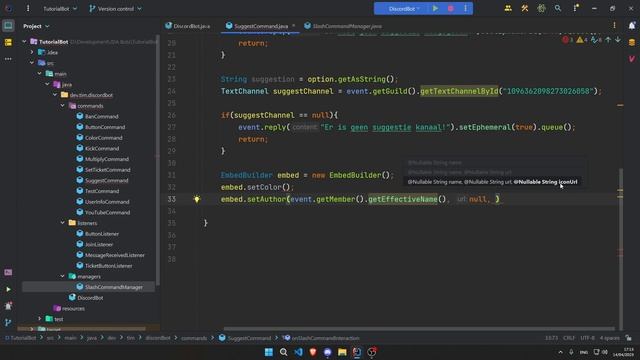Place cursor on setColor line 32
Image resolution: width=640 pixels, height=360 pixels.
tap(257, 187)
